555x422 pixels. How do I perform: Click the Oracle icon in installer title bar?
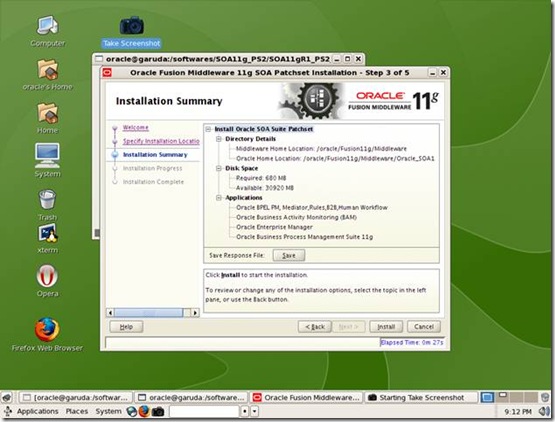[x=107, y=73]
